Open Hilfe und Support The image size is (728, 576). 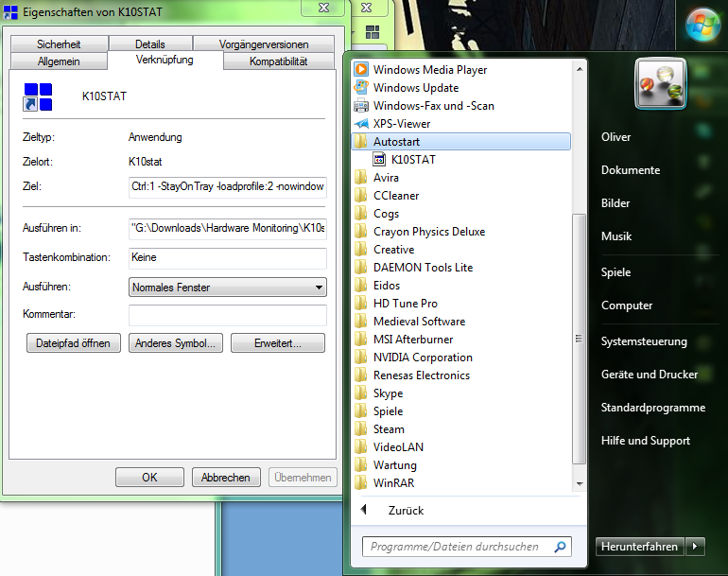[646, 441]
